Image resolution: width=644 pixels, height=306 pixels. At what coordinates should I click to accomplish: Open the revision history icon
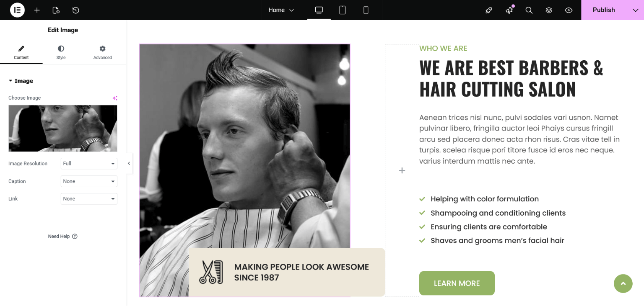[75, 10]
